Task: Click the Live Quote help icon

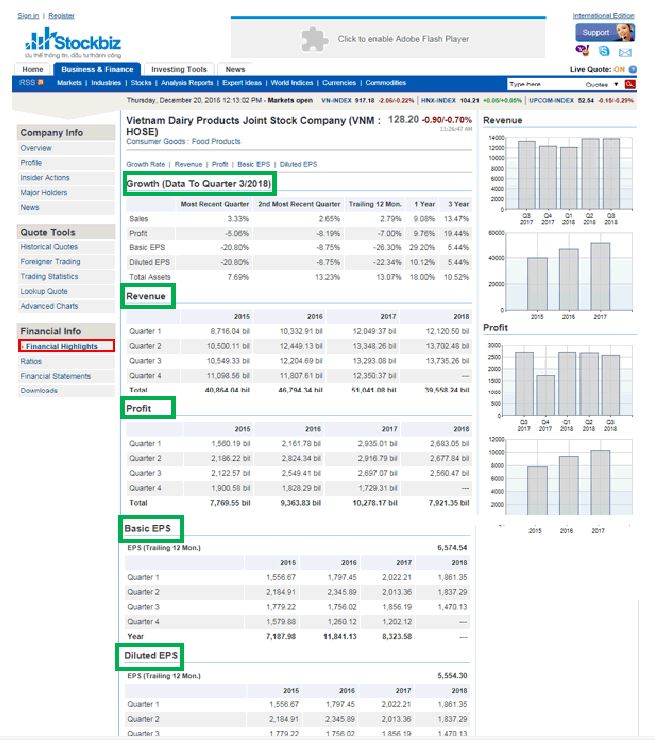Action: click(632, 69)
